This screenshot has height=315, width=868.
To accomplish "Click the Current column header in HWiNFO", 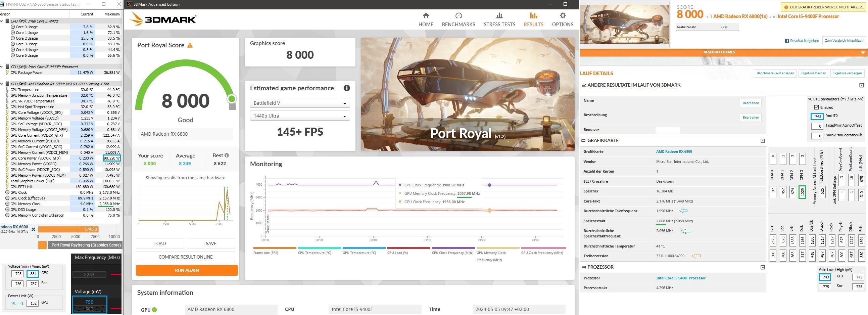I will [87, 14].
